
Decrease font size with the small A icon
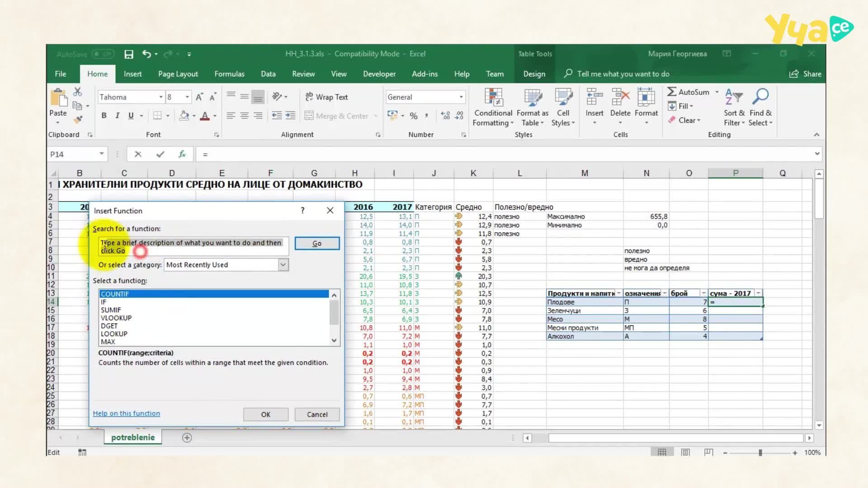pos(212,97)
